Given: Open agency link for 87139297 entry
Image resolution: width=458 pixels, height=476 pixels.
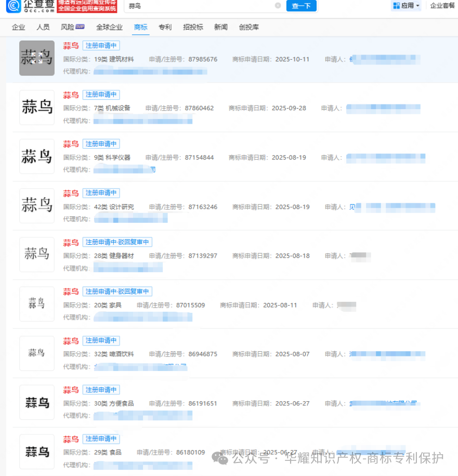Looking at the screenshot, I should tap(128, 268).
